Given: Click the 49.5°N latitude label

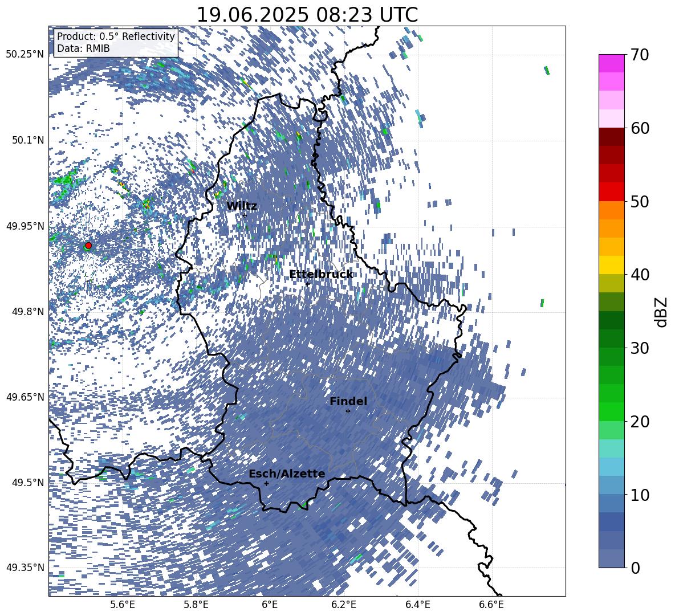Looking at the screenshot, I should click(x=28, y=483).
